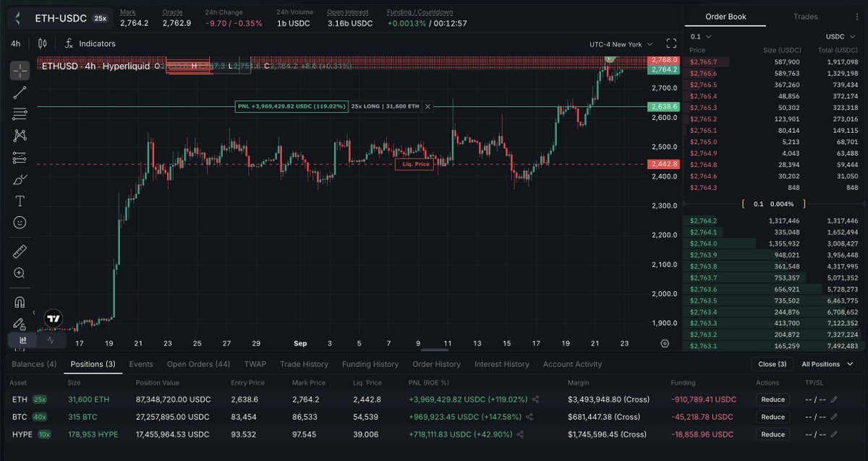Click the 25x leverage badge in header
This screenshot has width=868, height=461.
pyautogui.click(x=101, y=18)
